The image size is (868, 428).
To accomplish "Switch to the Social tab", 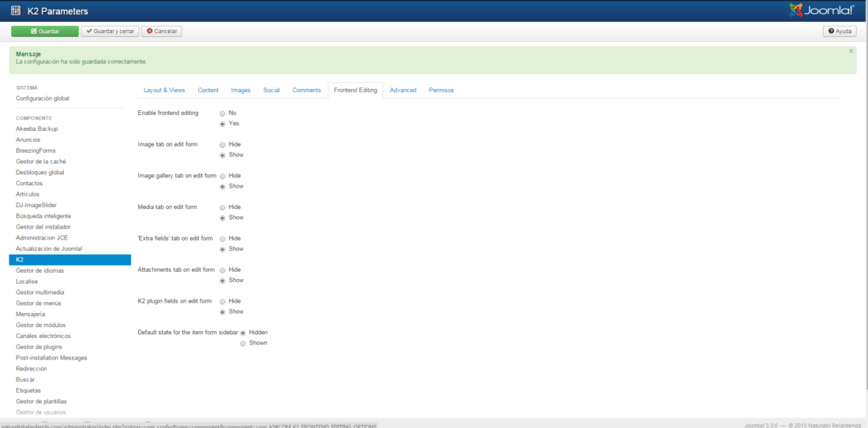I will 271,90.
